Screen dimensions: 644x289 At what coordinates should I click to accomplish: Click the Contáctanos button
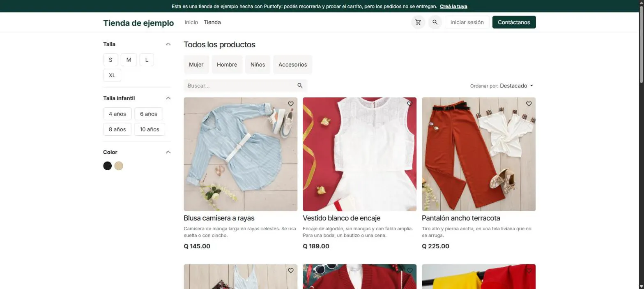(x=514, y=22)
